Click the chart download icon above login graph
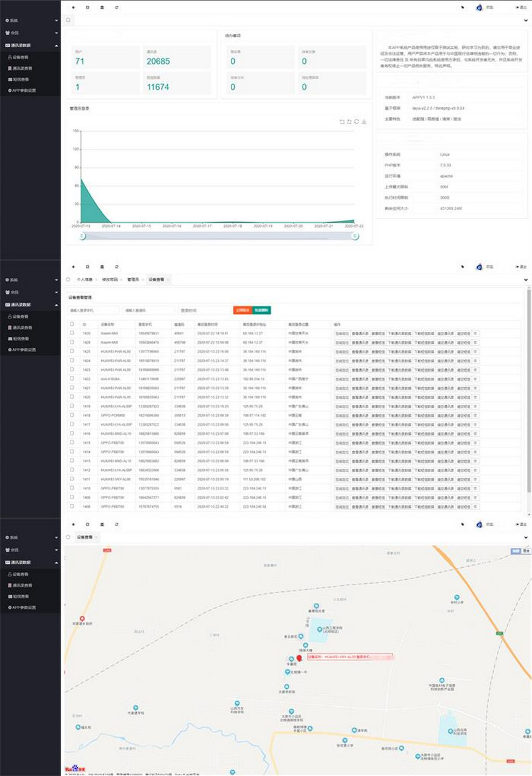 pos(364,121)
